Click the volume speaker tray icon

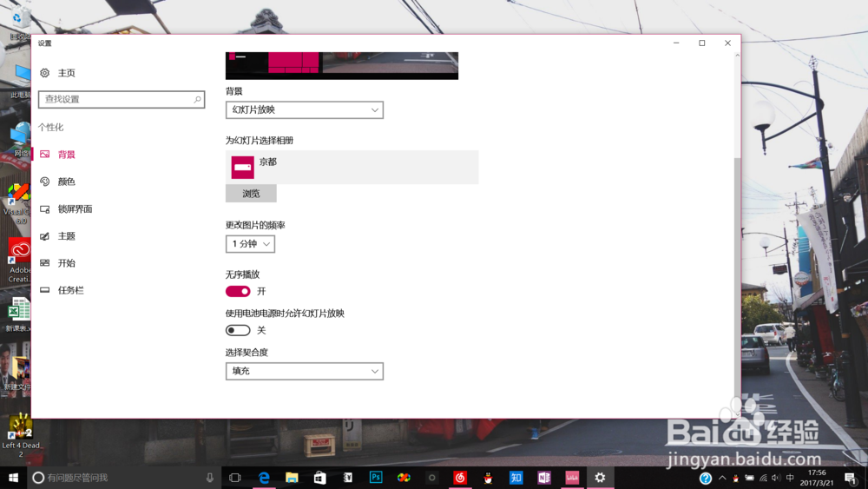pos(776,478)
